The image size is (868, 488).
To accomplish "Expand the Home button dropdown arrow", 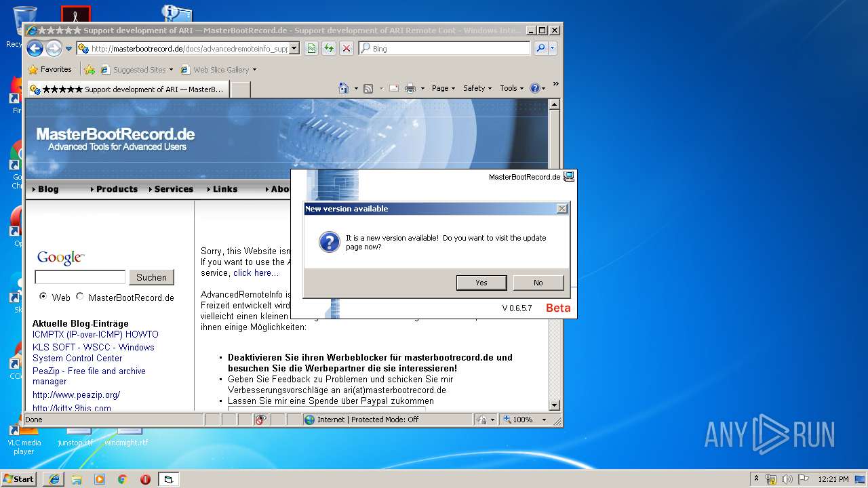I will [x=356, y=88].
